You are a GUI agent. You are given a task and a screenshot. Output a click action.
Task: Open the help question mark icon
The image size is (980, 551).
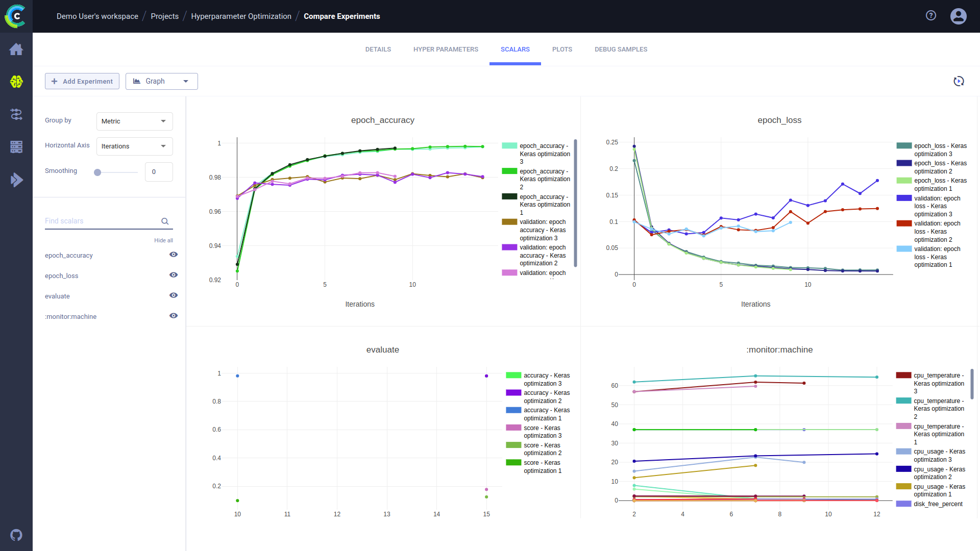(x=931, y=16)
